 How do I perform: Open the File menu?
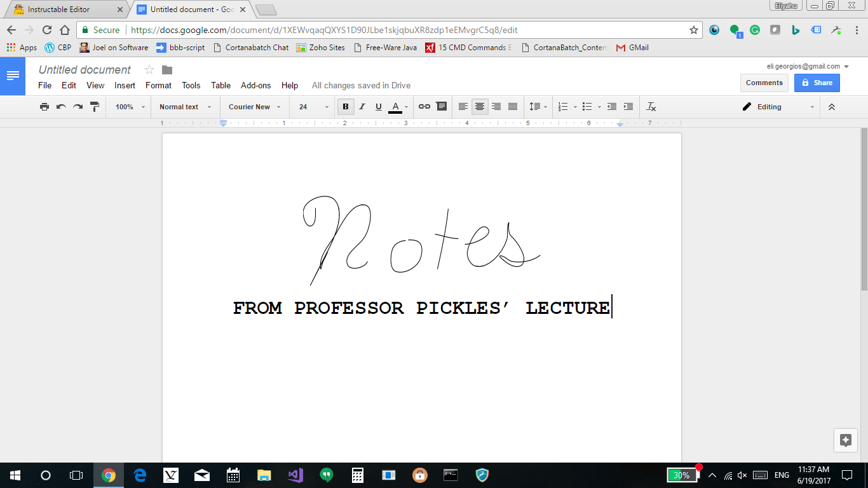pyautogui.click(x=44, y=85)
